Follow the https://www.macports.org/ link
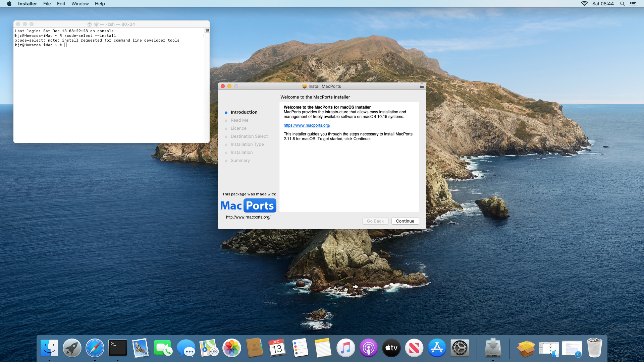This screenshot has height=362, width=644. click(307, 125)
